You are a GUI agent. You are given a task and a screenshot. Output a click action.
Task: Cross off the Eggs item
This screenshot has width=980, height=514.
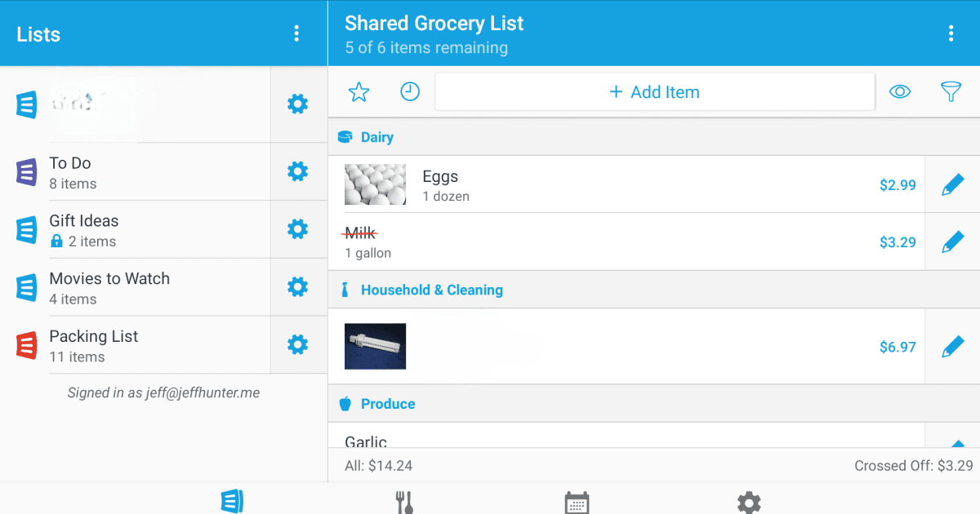coord(439,176)
